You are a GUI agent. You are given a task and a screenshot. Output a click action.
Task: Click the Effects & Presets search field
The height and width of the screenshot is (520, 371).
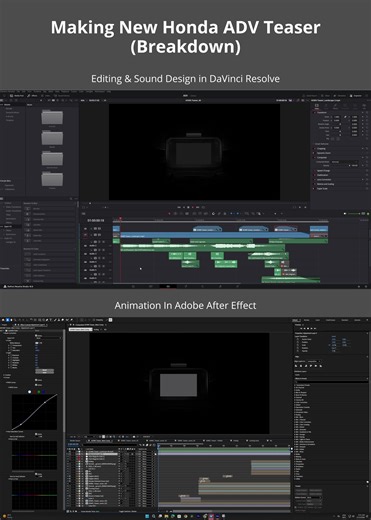(x=331, y=382)
